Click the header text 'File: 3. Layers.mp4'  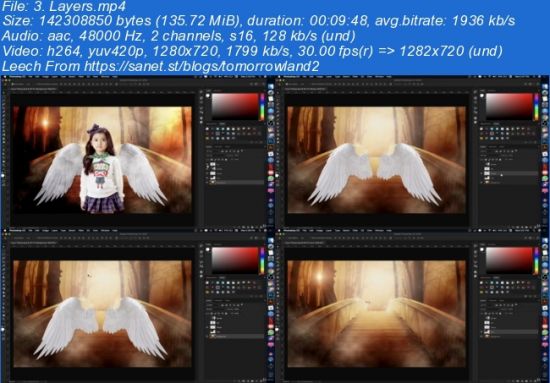(x=64, y=6)
